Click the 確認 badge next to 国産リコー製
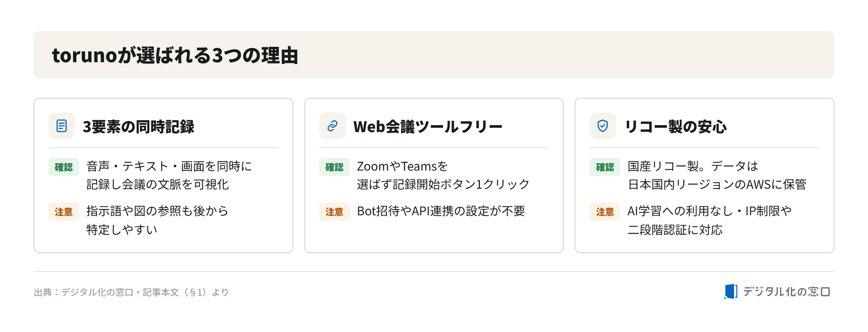Viewport: 868px width, 332px height. click(x=605, y=167)
